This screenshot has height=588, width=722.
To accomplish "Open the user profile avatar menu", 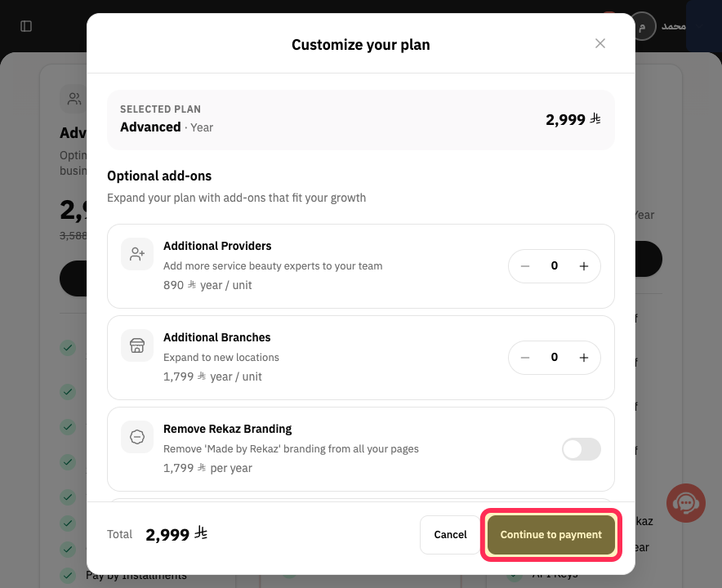I will point(642,26).
